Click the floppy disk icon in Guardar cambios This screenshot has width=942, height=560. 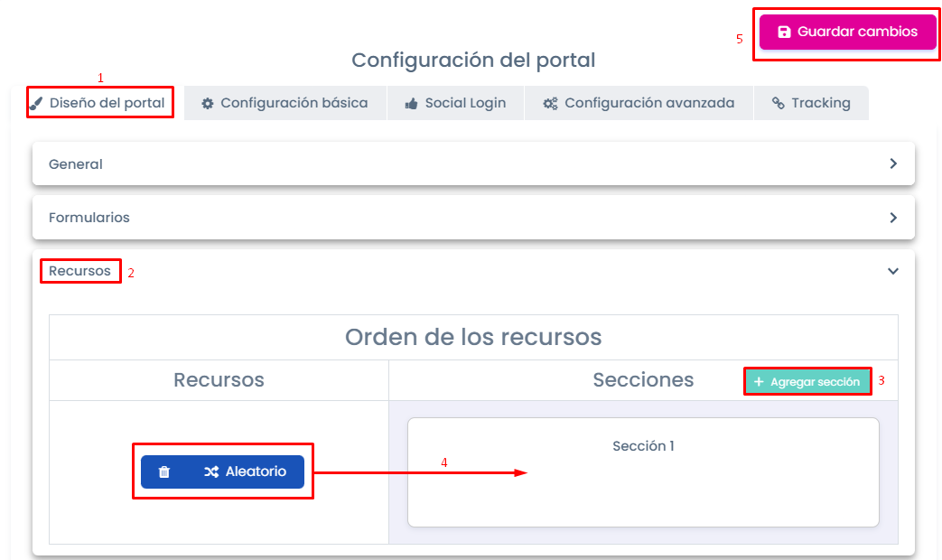pos(784,32)
